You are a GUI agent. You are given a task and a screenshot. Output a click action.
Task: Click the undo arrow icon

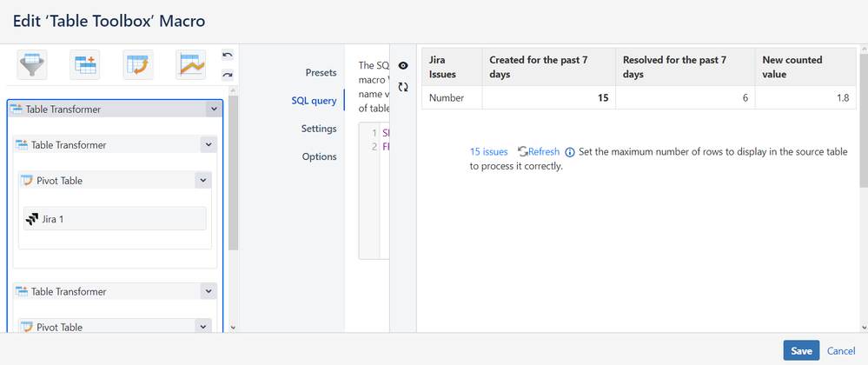228,54
